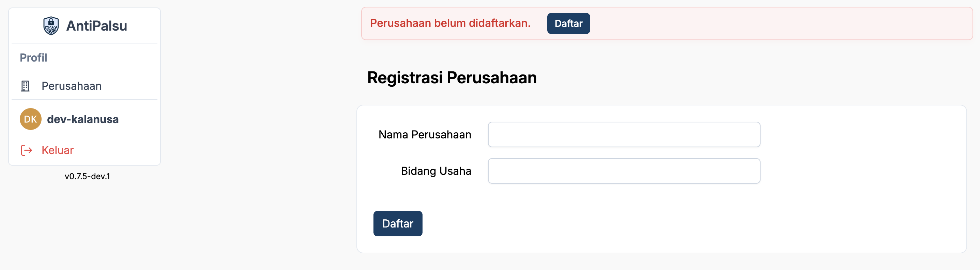Image resolution: width=980 pixels, height=270 pixels.
Task: Click the AntiPalsu brand name text
Action: coord(97,26)
